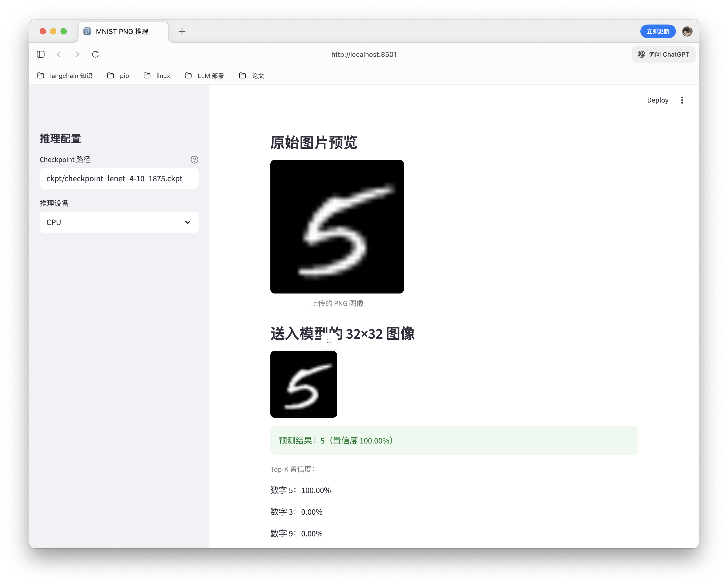Edit the Checkpoint path input field

[119, 178]
